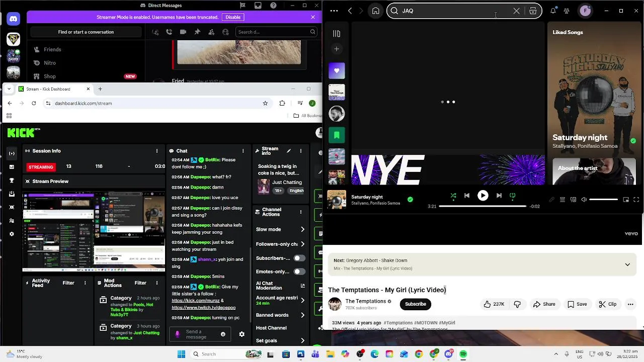Open new browser tab with plus
Viewport: 644px width, 362px height.
click(100, 89)
